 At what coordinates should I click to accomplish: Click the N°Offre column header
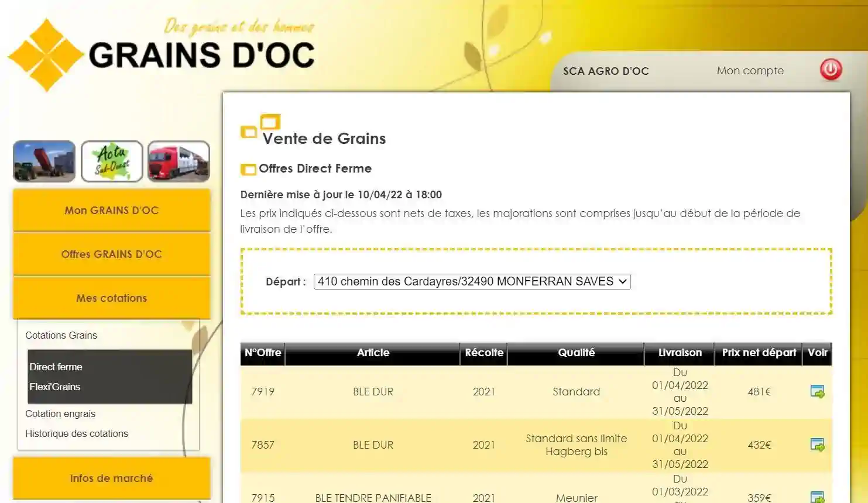coord(263,353)
